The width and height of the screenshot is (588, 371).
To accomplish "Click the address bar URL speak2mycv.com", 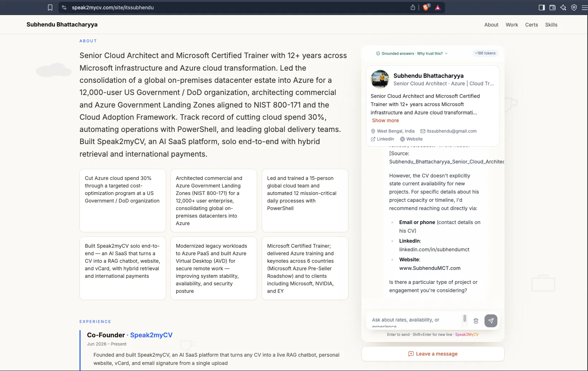I will click(113, 8).
